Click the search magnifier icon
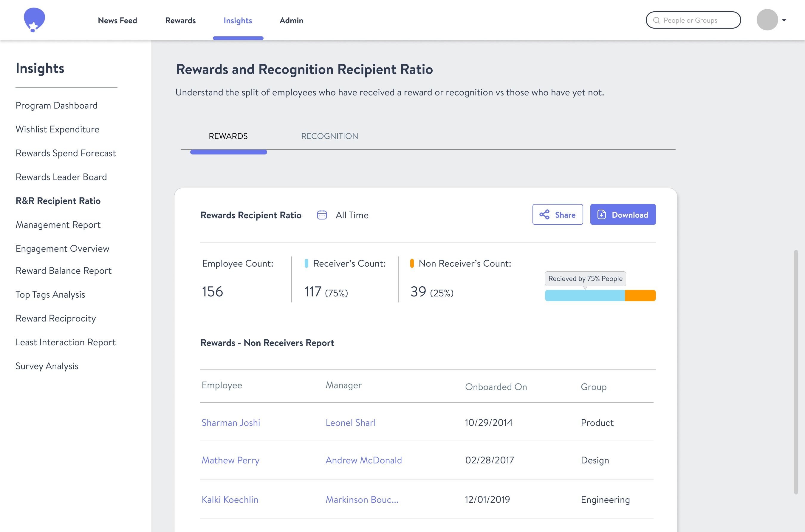805x532 pixels. point(657,20)
